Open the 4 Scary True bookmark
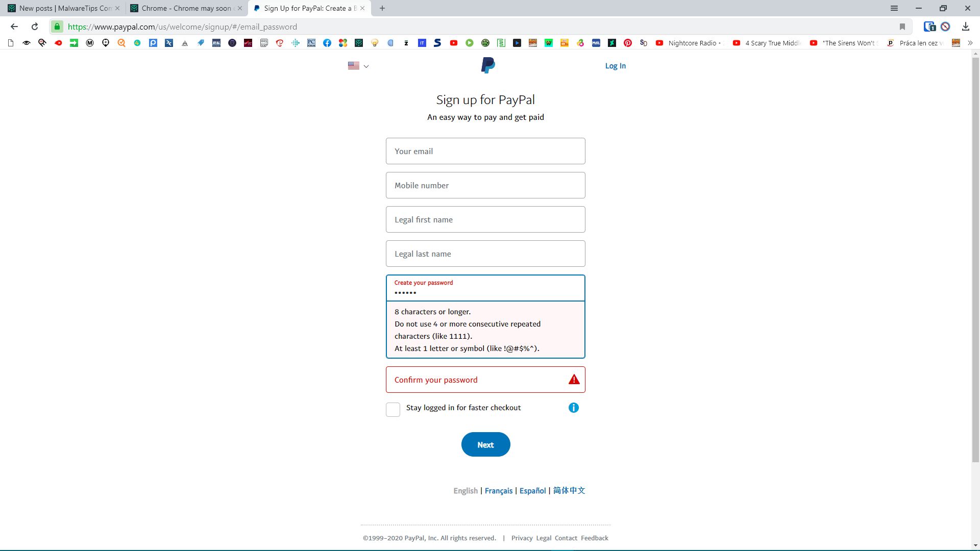The height and width of the screenshot is (551, 980). click(767, 43)
